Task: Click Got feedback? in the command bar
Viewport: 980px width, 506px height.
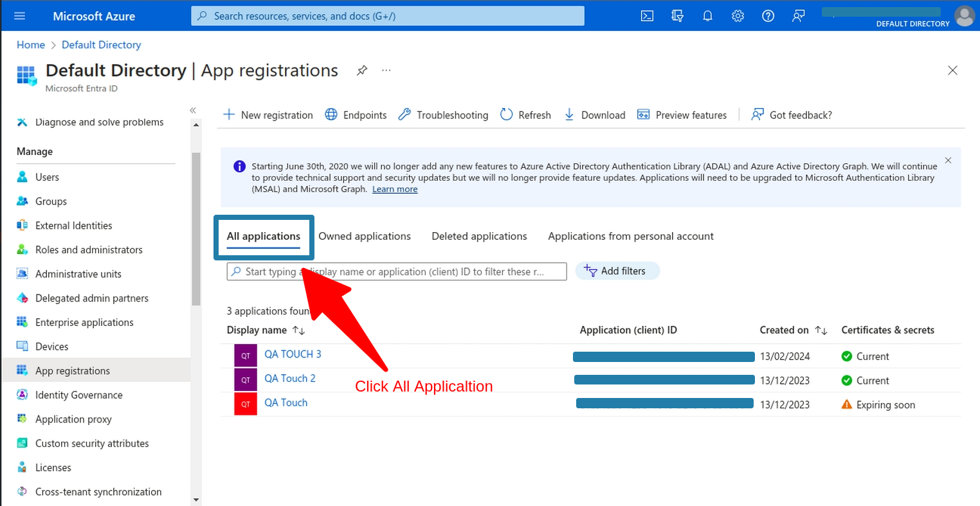Action: [792, 115]
